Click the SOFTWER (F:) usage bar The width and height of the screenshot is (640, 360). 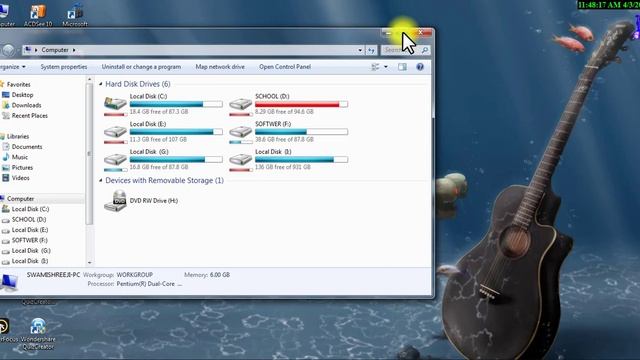coord(301,132)
